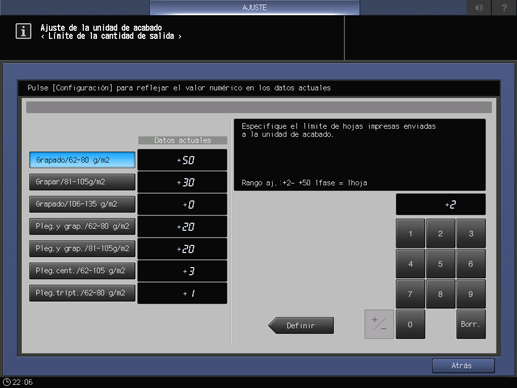Click the Datos actuales column header
Image resolution: width=517 pixels, height=388 pixels.
(x=183, y=140)
